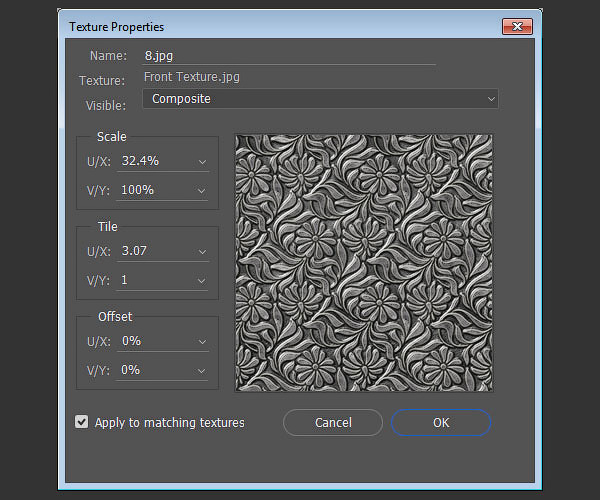Image resolution: width=600 pixels, height=500 pixels.
Task: Click the Scale group heading
Action: [x=111, y=137]
